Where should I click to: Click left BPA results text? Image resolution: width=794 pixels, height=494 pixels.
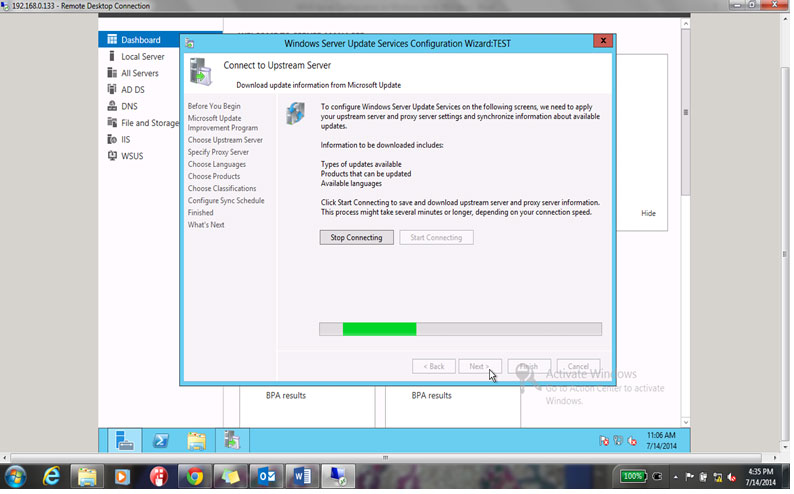pos(286,396)
